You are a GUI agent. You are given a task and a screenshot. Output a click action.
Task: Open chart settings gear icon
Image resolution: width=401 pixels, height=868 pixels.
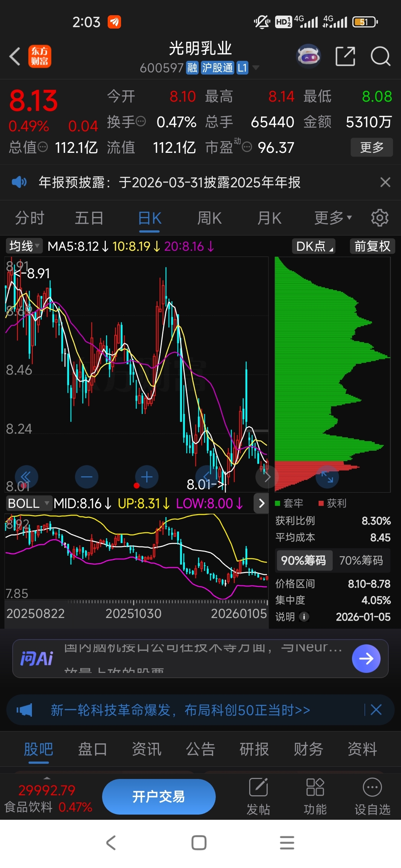380,218
